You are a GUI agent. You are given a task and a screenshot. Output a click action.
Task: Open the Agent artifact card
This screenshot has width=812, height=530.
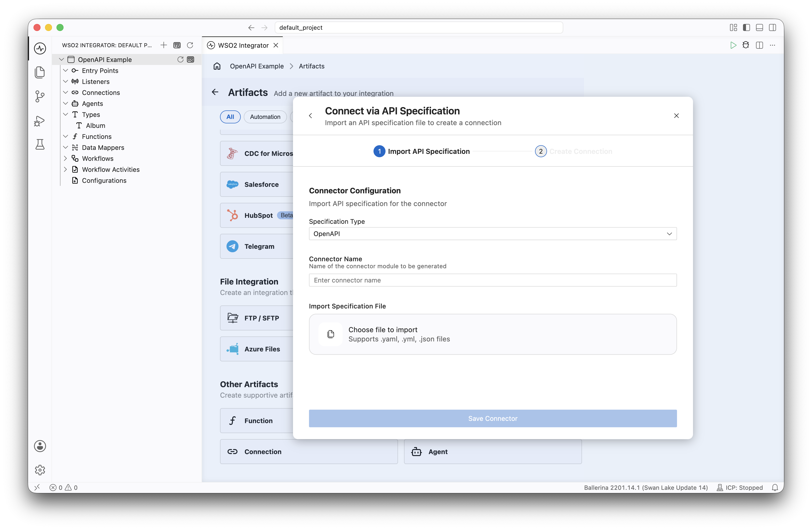493,452
